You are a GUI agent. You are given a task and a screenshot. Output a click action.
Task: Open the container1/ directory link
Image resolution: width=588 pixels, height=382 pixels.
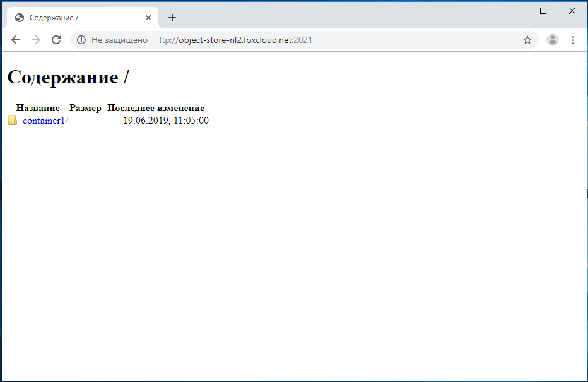[x=44, y=121]
